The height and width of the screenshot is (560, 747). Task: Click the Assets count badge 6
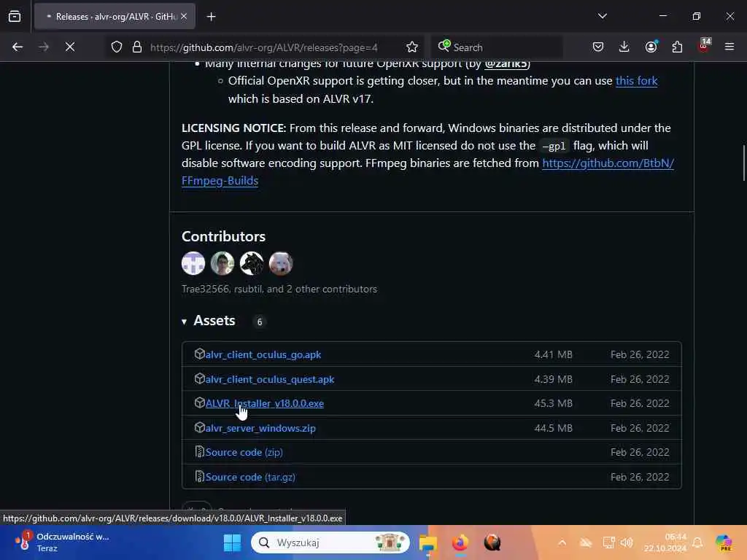(x=259, y=322)
